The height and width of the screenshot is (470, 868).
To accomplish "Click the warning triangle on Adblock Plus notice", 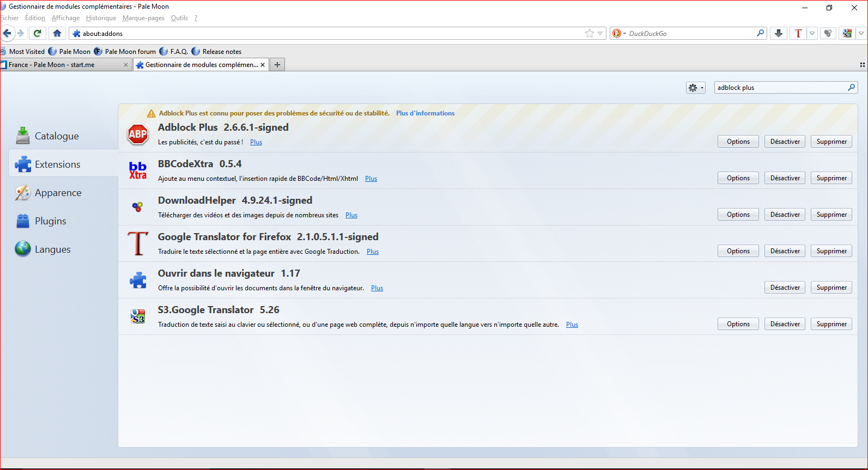I will click(x=151, y=113).
